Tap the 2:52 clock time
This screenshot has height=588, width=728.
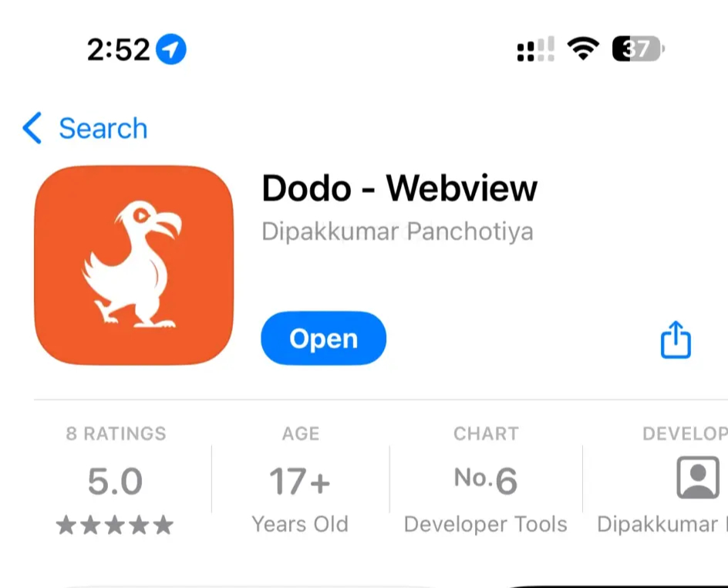tap(119, 49)
